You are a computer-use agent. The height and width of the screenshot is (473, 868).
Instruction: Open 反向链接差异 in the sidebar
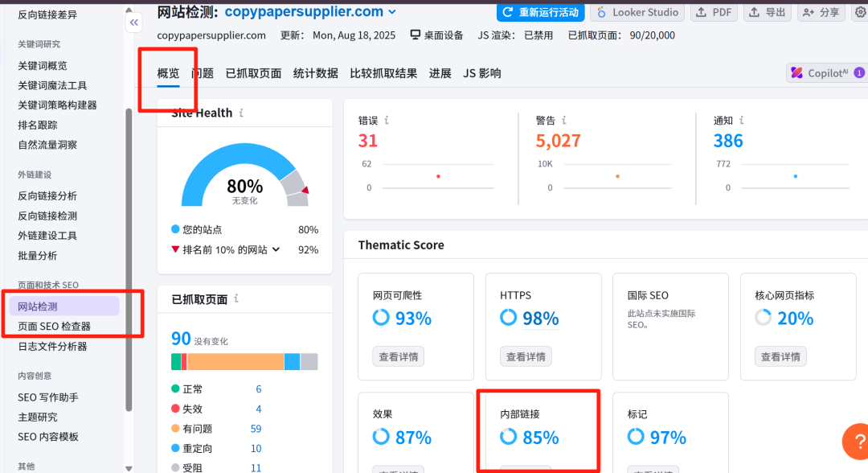47,14
